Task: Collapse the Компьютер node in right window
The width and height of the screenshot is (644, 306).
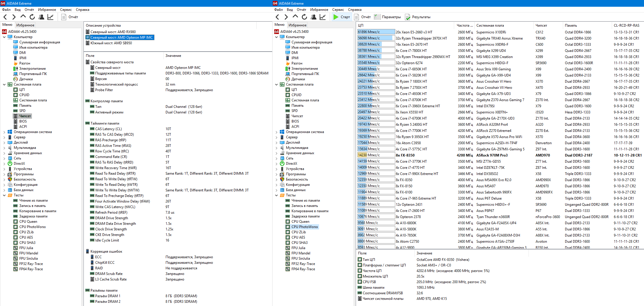Action: coord(276,37)
